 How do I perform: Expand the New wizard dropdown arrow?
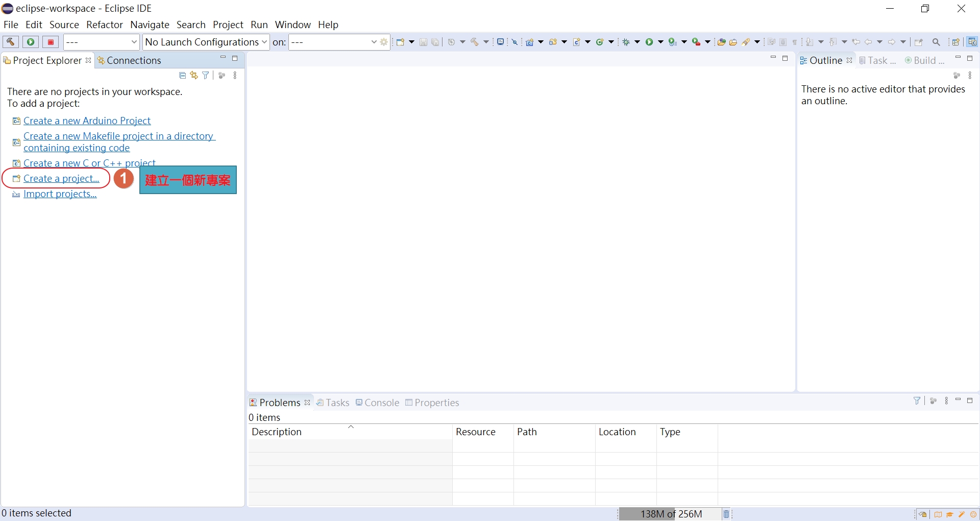coord(411,42)
